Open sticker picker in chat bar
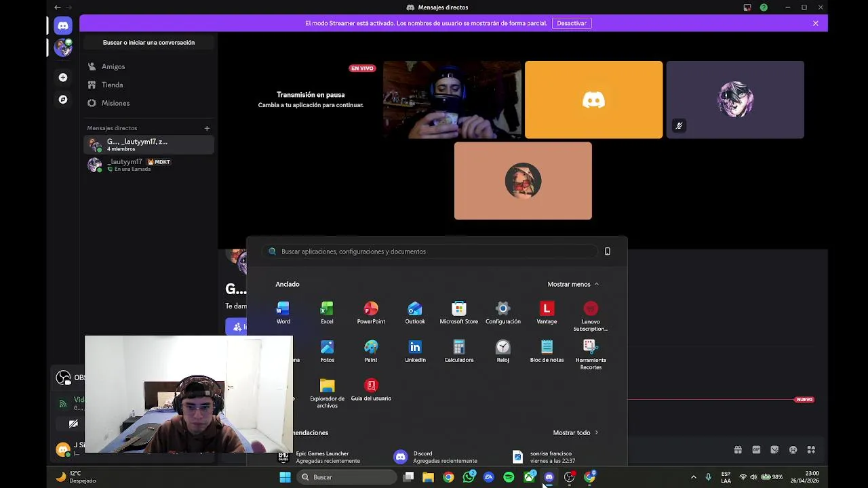868x488 pixels. click(774, 449)
